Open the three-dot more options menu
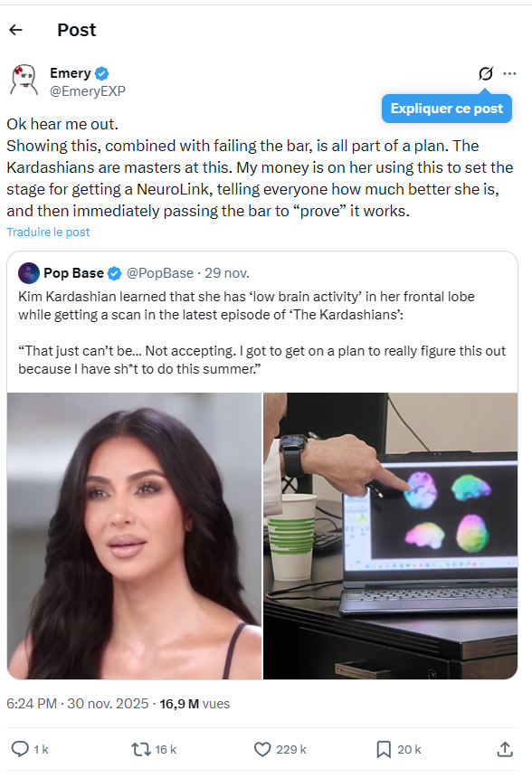532x778 pixels. tap(509, 73)
